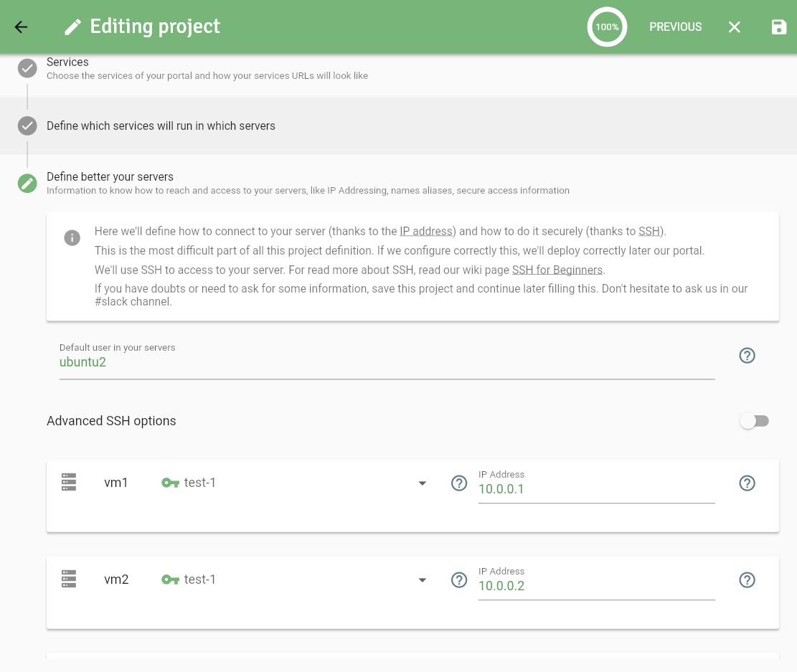Click the back arrow icon
The image size is (797, 672).
(21, 27)
